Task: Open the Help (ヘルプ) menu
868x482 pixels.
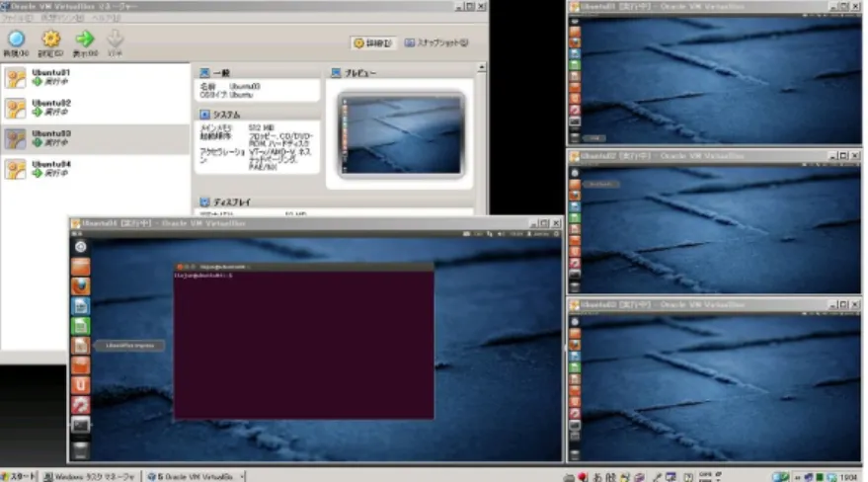Action: click(106, 18)
